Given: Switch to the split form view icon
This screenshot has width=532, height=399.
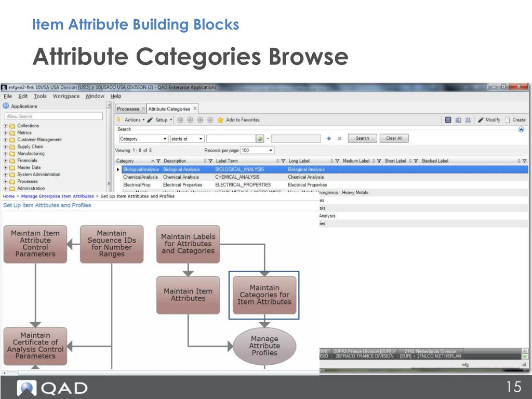Looking at the screenshot, I should click(x=458, y=120).
